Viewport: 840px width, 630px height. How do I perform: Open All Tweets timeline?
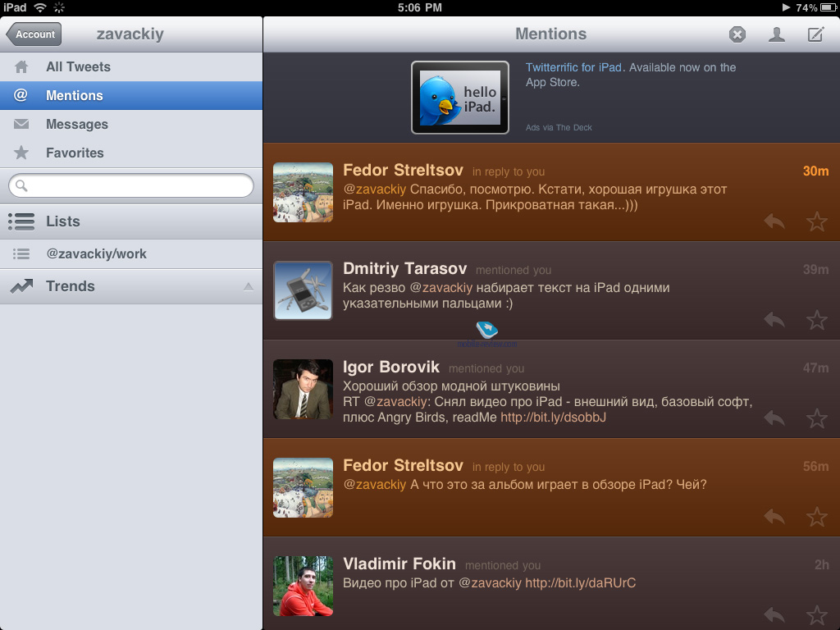pyautogui.click(x=131, y=67)
